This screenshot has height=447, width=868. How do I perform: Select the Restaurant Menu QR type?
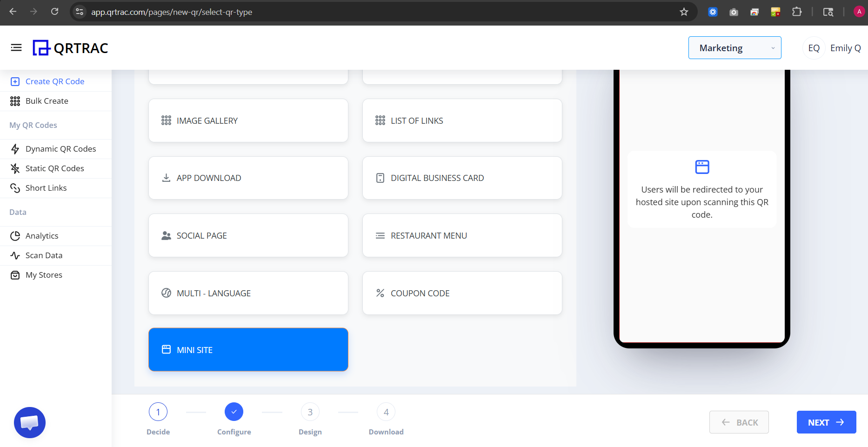(x=461, y=235)
